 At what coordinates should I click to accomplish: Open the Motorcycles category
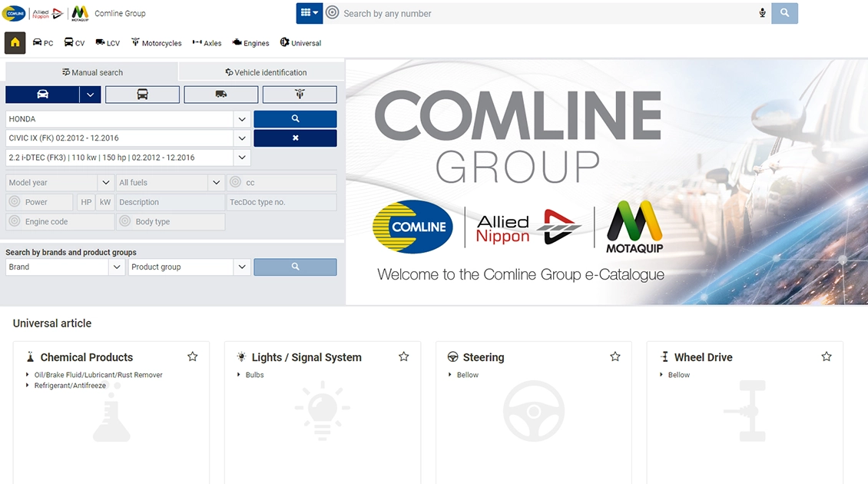[156, 43]
